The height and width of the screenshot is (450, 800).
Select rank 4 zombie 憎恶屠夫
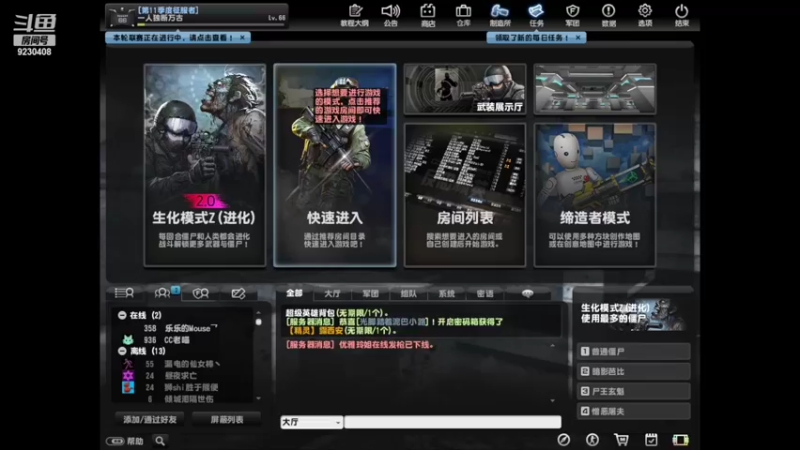pos(633,411)
